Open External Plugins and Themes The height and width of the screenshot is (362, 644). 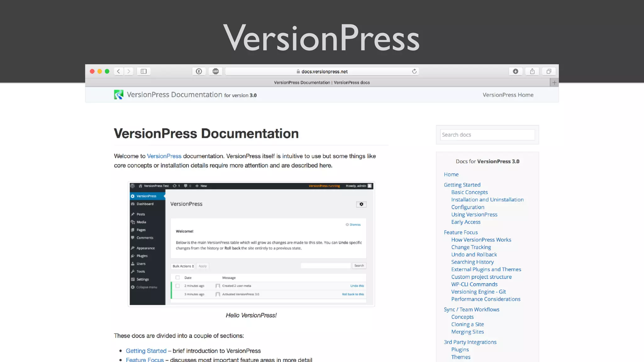486,269
